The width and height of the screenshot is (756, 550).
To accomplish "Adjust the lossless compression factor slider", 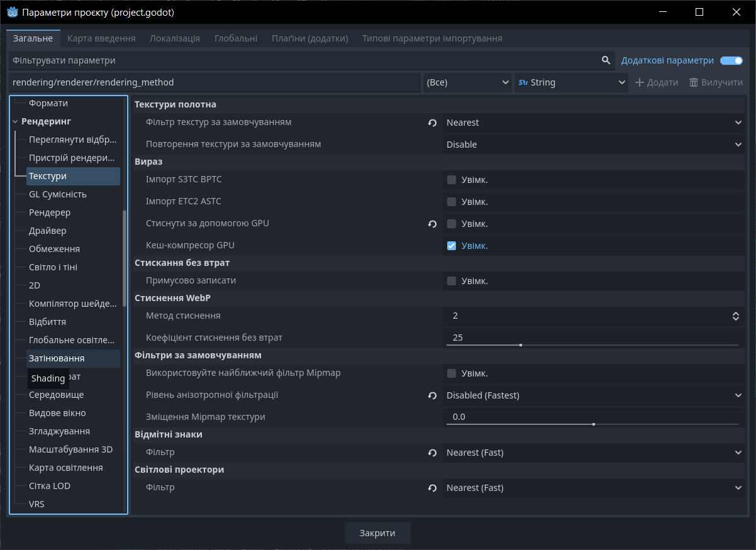I will pyautogui.click(x=521, y=345).
